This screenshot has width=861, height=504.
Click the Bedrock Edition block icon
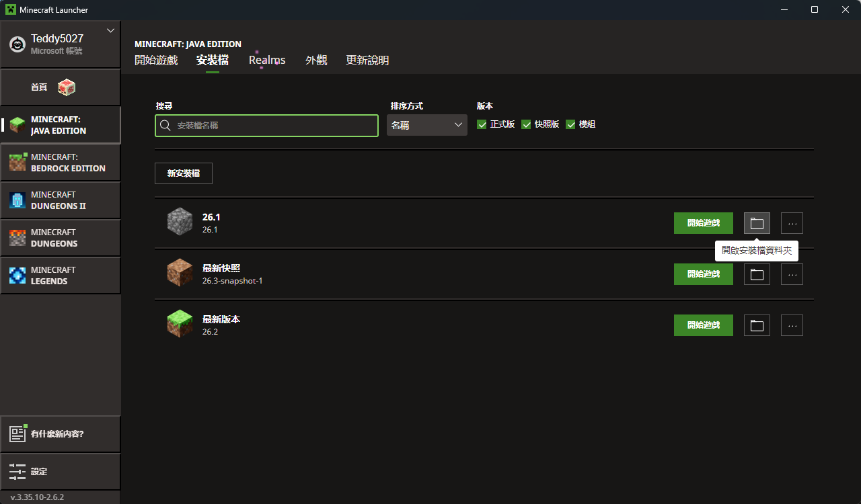[x=17, y=163]
